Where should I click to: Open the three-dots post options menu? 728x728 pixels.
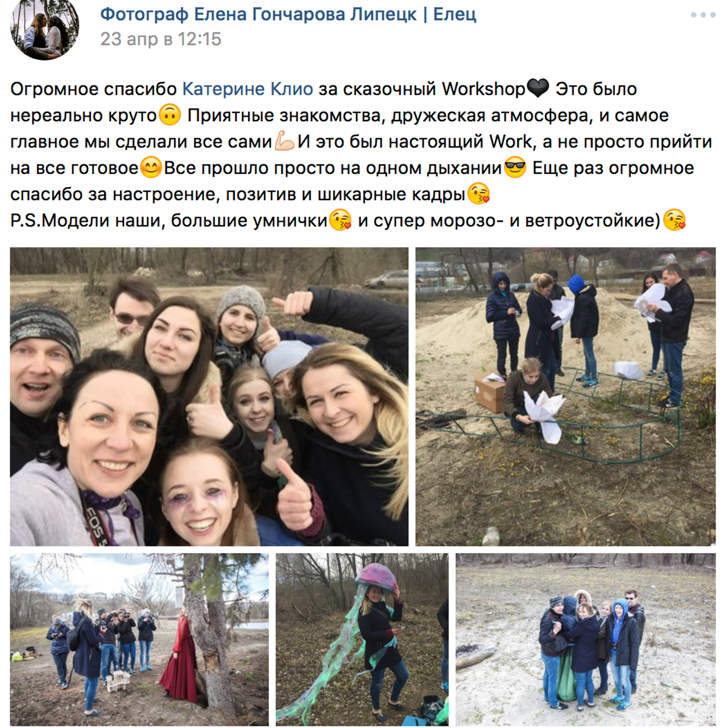tap(703, 15)
